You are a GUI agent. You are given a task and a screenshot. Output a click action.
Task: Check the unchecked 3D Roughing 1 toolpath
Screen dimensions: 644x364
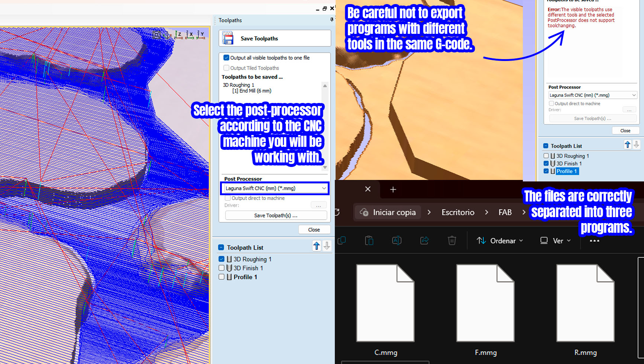546,156
